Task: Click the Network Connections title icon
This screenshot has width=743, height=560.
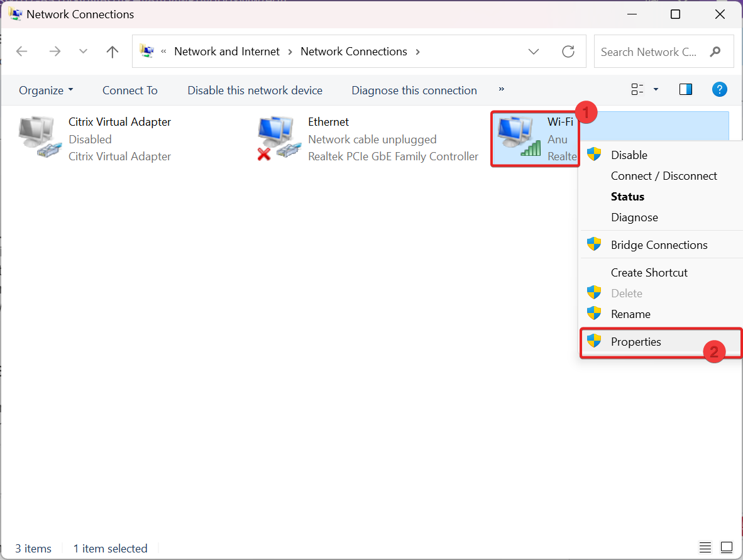Action: [x=15, y=14]
